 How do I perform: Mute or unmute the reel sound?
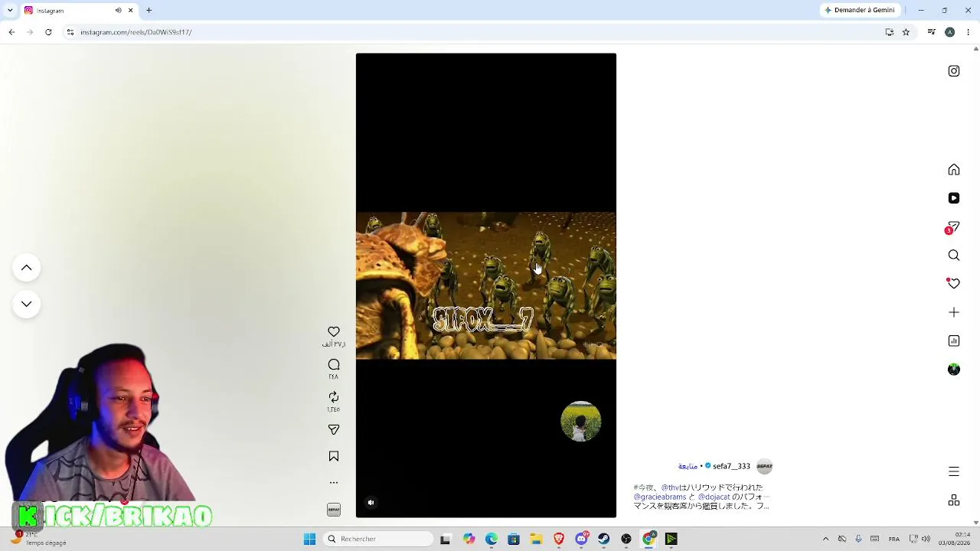(x=371, y=503)
